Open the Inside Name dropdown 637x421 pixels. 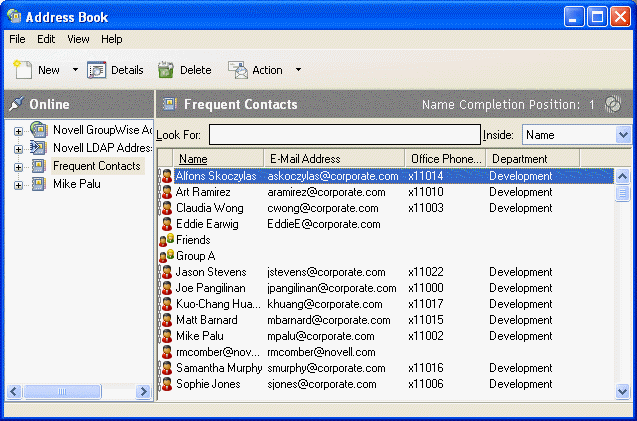tap(623, 135)
